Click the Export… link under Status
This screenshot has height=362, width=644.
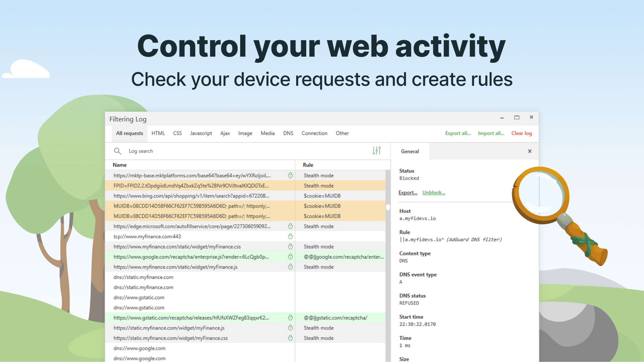point(408,192)
